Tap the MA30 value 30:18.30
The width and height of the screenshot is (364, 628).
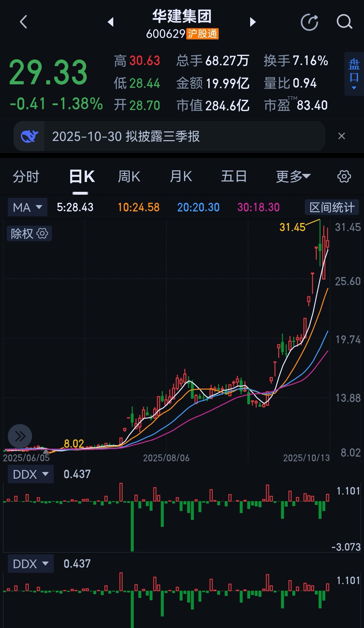259,207
